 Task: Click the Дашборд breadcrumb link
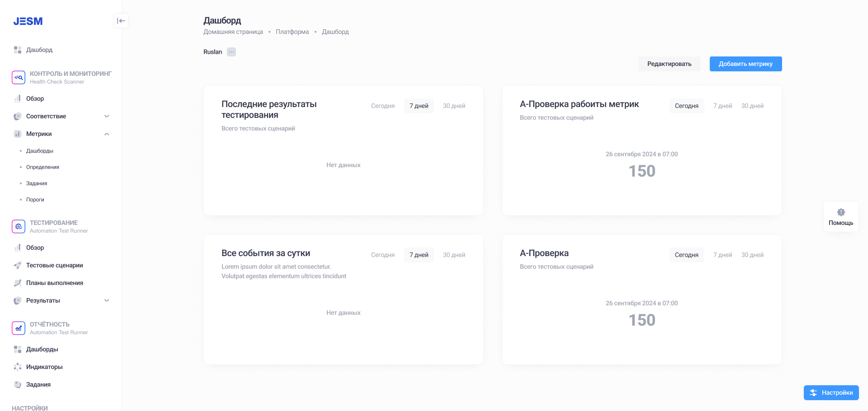click(335, 32)
